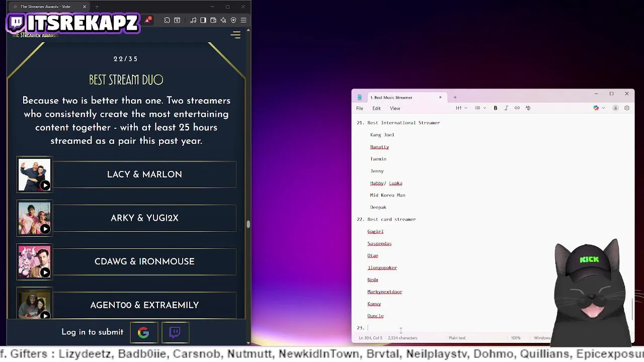The width and height of the screenshot is (644, 362).
Task: Place cursor on line '23.' in Notepad
Action: click(368, 328)
